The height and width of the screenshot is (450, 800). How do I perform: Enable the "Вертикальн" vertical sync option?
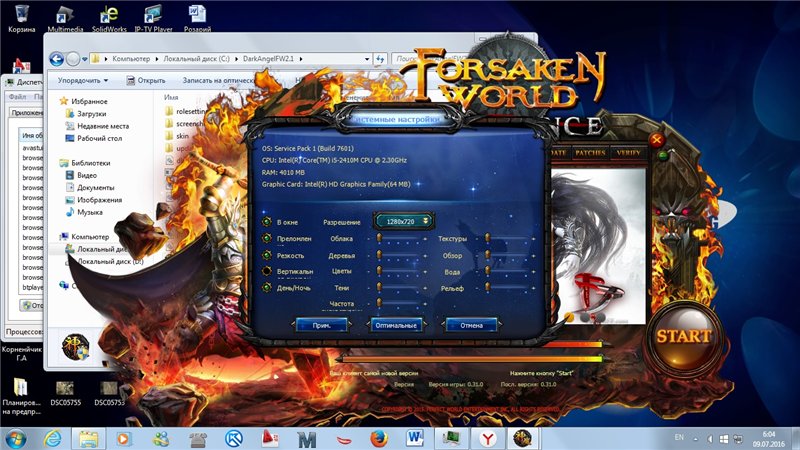[267, 271]
